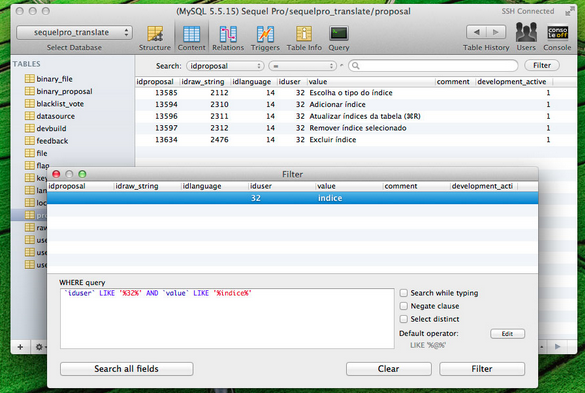Enable Negate clause
The width and height of the screenshot is (585, 393).
click(x=403, y=306)
